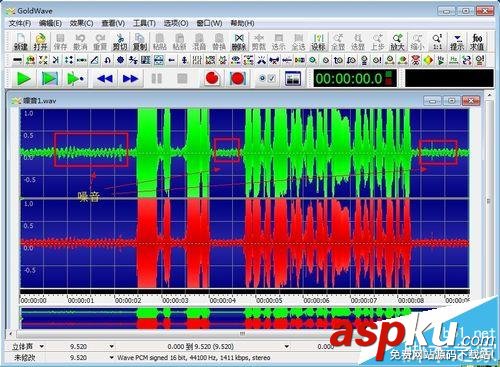The width and height of the screenshot is (500, 367).
Task: Click the red right channel waveform
Action: pyautogui.click(x=245, y=244)
